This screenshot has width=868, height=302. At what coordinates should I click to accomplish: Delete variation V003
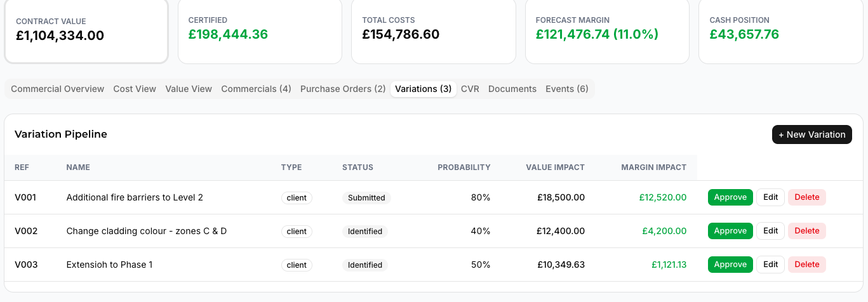[x=807, y=265]
